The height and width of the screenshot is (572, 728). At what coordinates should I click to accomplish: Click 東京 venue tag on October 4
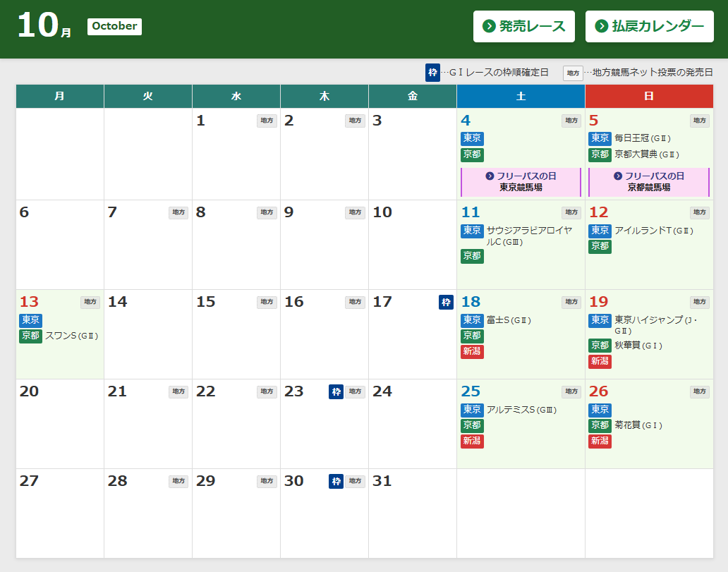[x=472, y=138]
